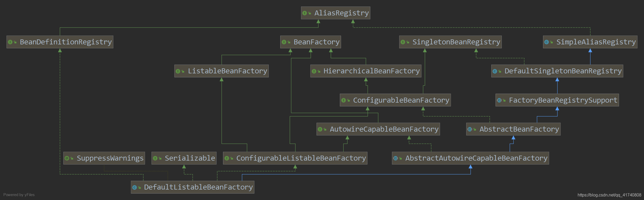The height and width of the screenshot is (200, 644).
Task: Click the class icon on DefaultSingletonBeanRegistry
Action: point(495,71)
